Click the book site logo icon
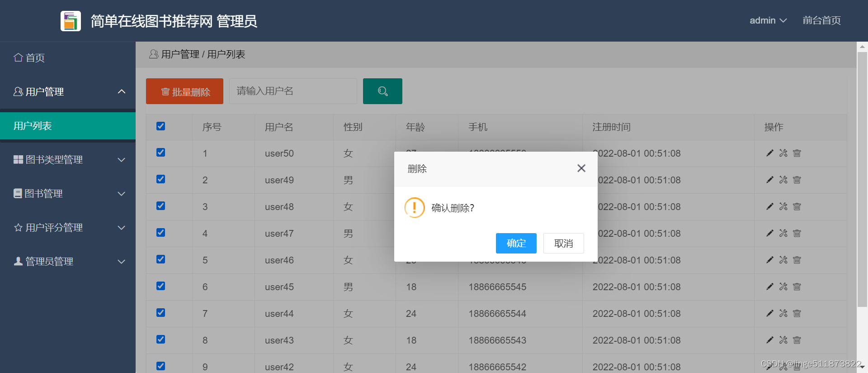Screen dimensions: 868x373 tap(71, 21)
